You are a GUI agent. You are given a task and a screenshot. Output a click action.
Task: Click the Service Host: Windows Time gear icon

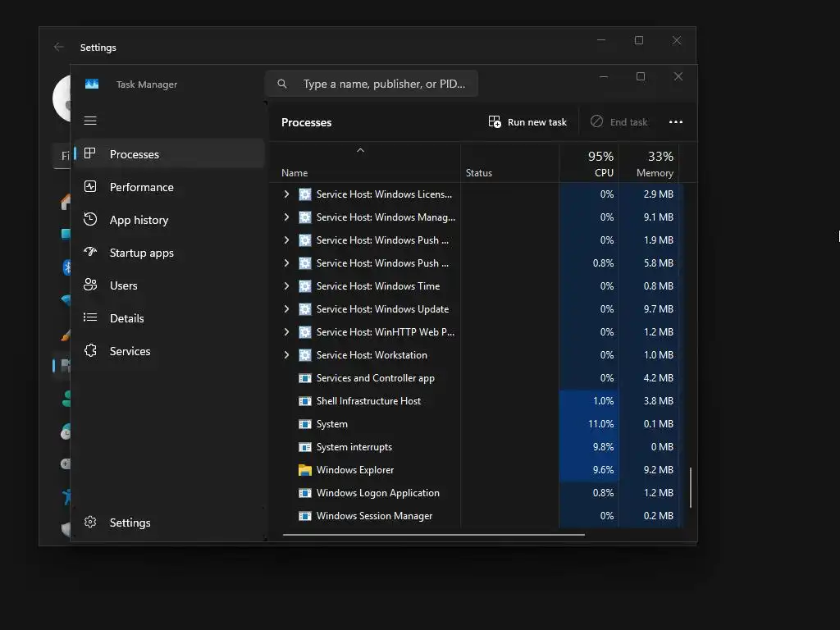305,286
